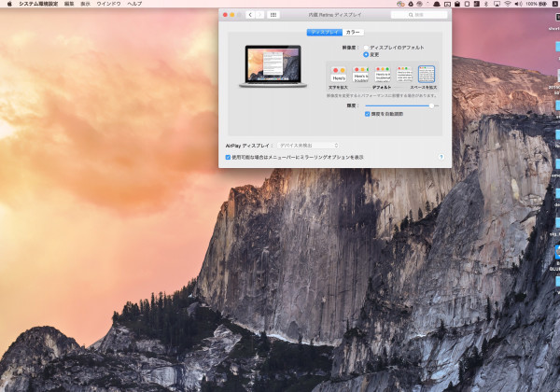Click the search field in the toolbar

tap(419, 15)
